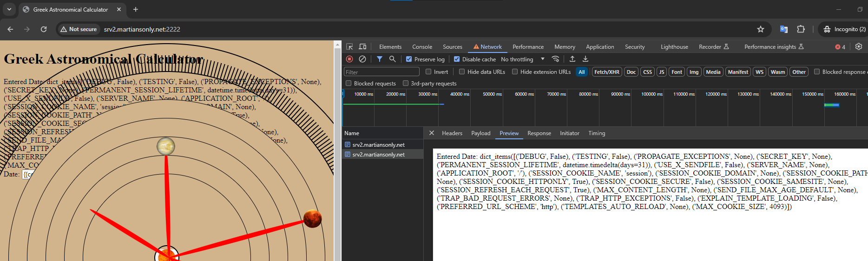
Task: Filter requests by CSS type
Action: (x=647, y=72)
